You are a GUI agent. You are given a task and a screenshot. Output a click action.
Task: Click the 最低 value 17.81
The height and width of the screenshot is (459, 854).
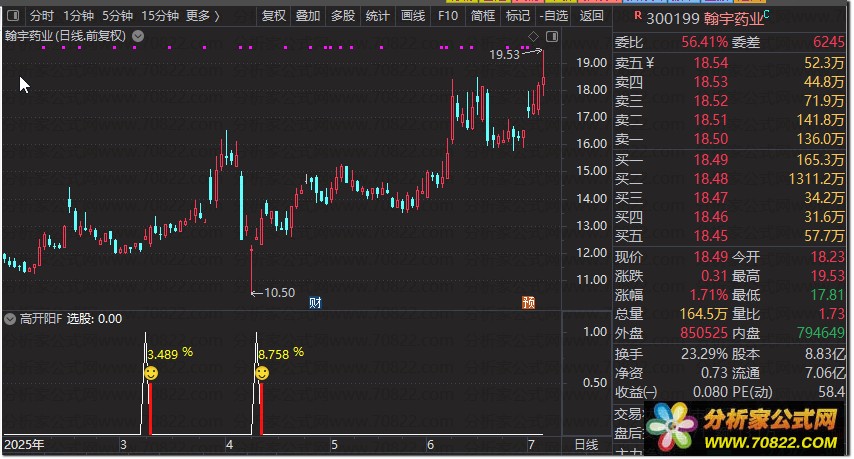[x=827, y=295]
